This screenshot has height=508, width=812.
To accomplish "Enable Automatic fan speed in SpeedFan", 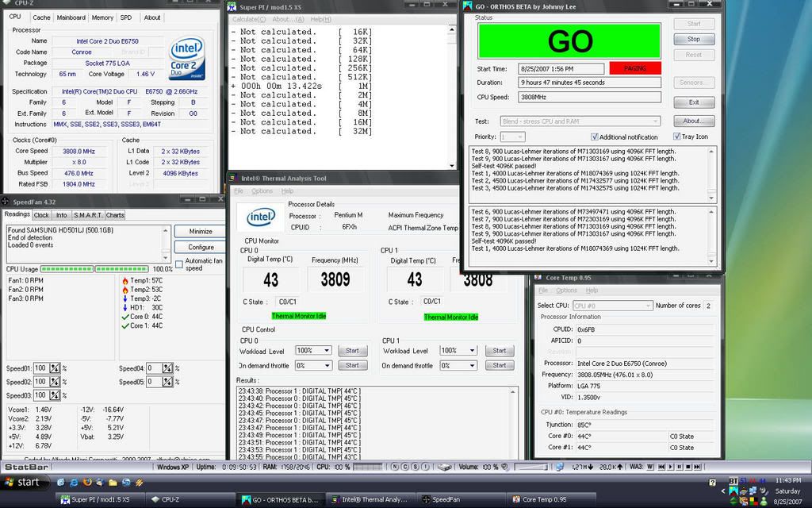I will coord(179,264).
